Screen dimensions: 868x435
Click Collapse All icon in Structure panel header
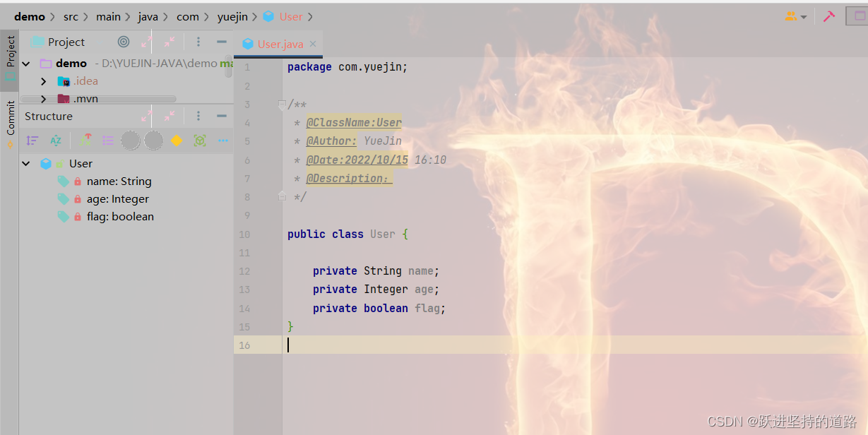170,116
